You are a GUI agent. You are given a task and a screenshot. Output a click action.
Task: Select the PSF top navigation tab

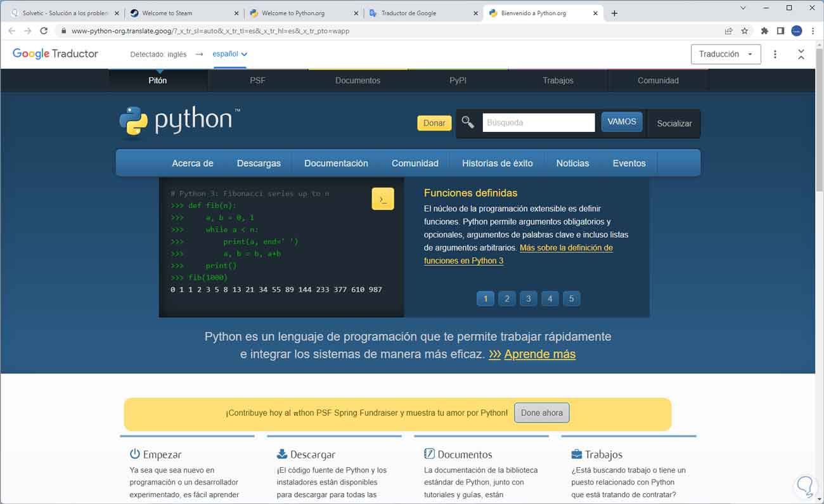257,81
